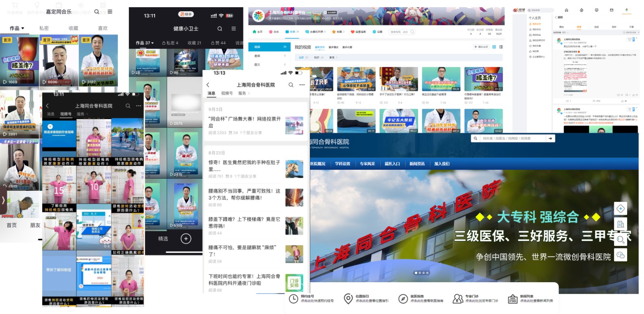Switch to list view in 我的视频
Screen dimensions: 644x314
pos(501,47)
